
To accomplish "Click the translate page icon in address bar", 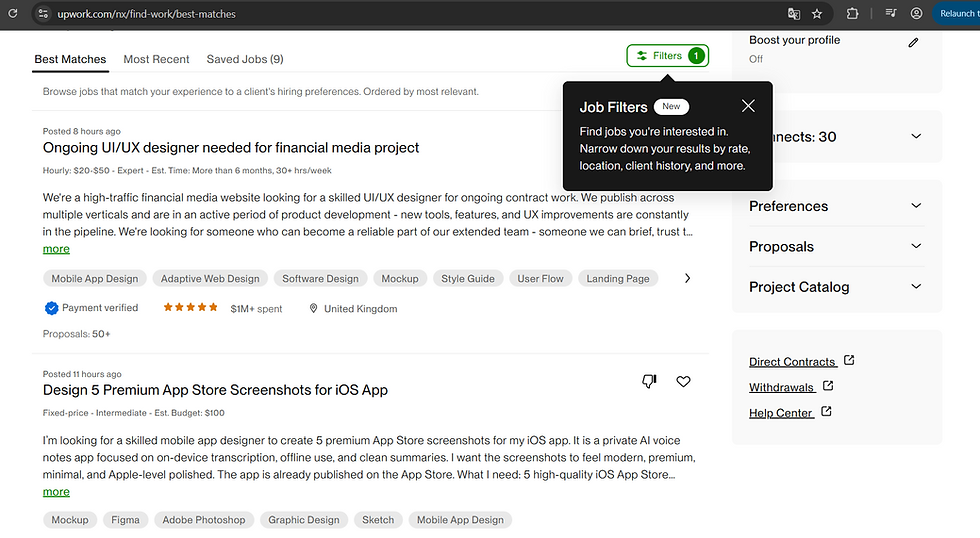I will [x=794, y=14].
